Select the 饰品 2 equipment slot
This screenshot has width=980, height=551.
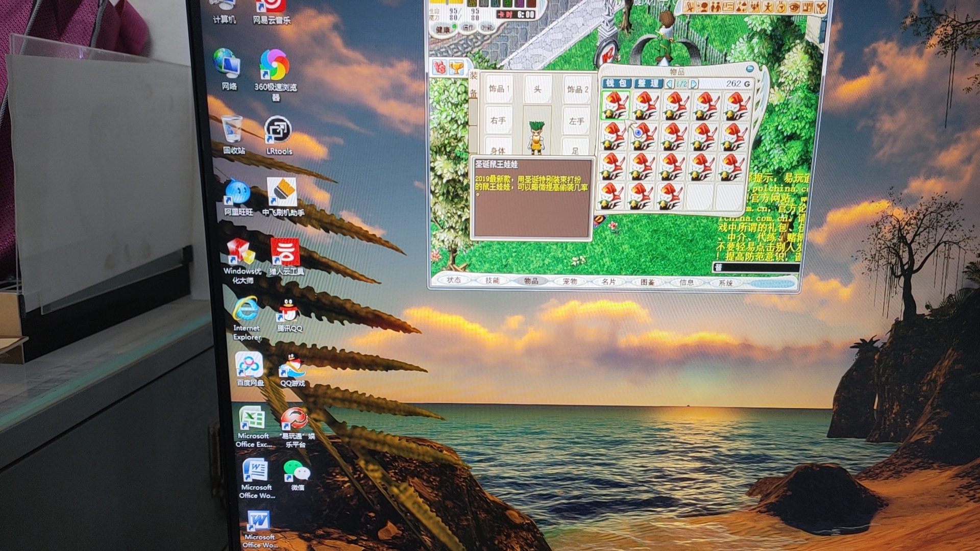pos(577,90)
